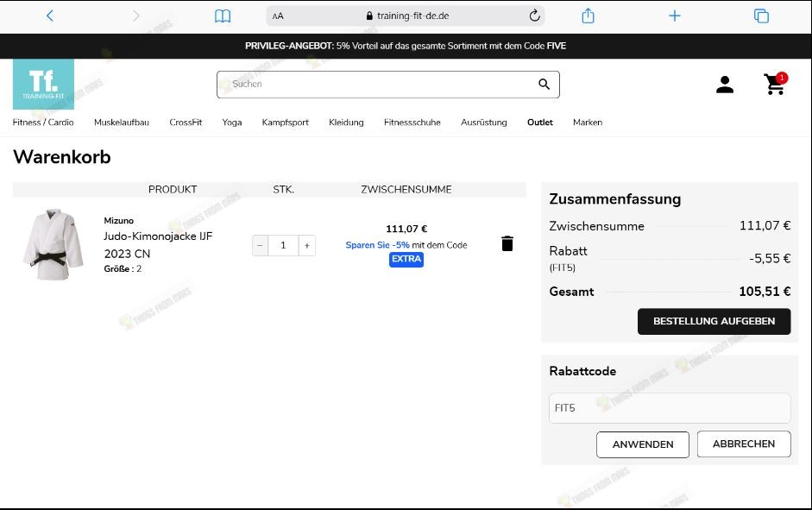Open the Kampfsport menu category
Viewport: 812px width, 510px height.
tap(285, 123)
